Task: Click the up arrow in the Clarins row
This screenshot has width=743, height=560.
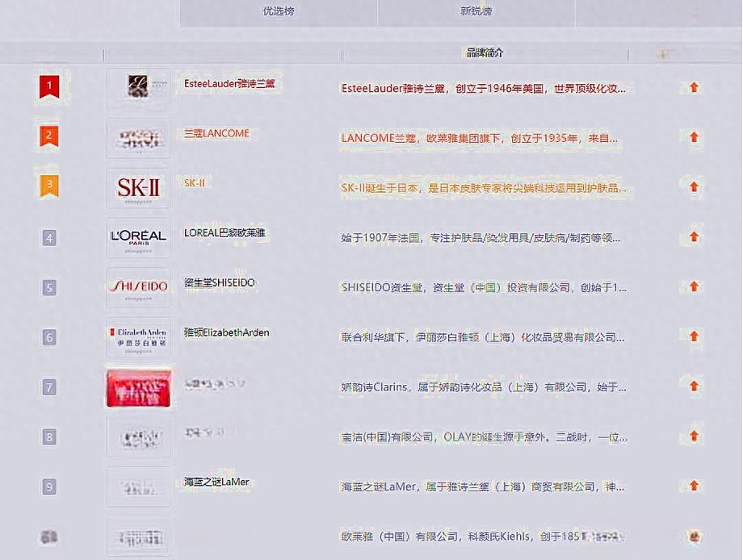Action: tap(695, 387)
